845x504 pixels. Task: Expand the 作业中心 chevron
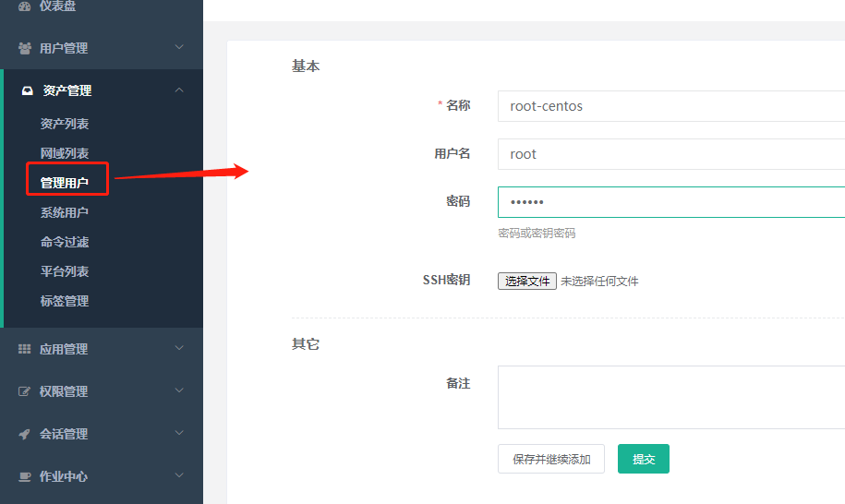pyautogui.click(x=179, y=475)
